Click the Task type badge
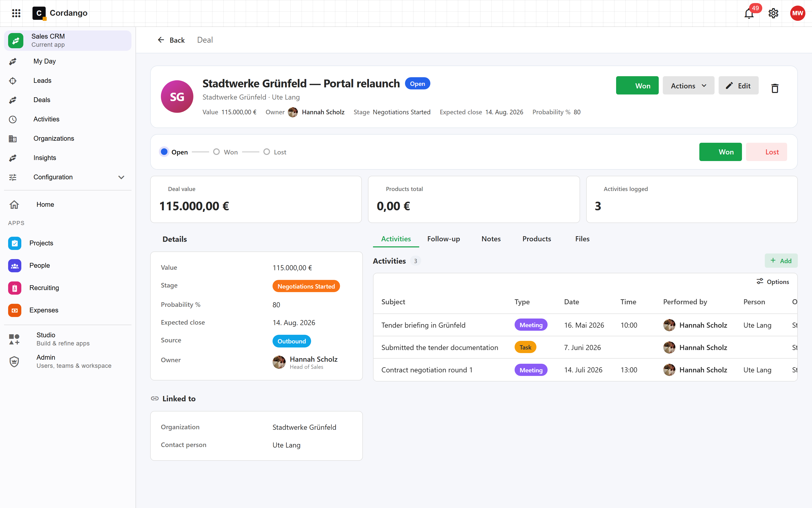Viewport: 812px width, 508px height. 525,347
